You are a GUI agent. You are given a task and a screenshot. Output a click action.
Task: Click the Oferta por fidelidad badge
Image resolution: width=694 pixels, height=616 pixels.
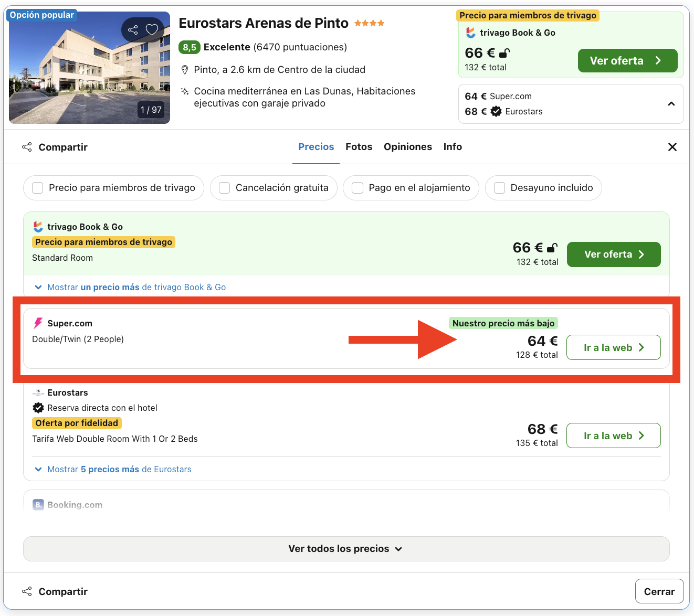pos(77,423)
